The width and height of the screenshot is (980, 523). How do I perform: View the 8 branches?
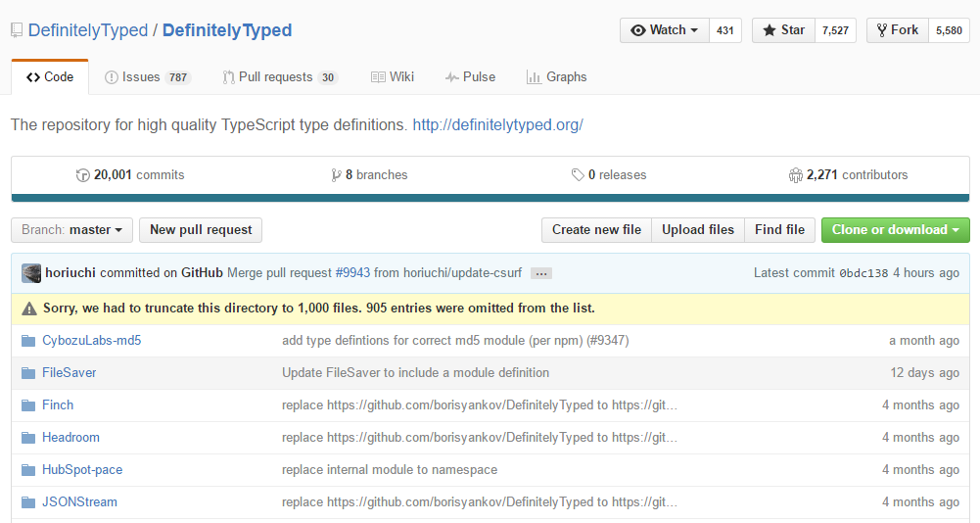369,175
